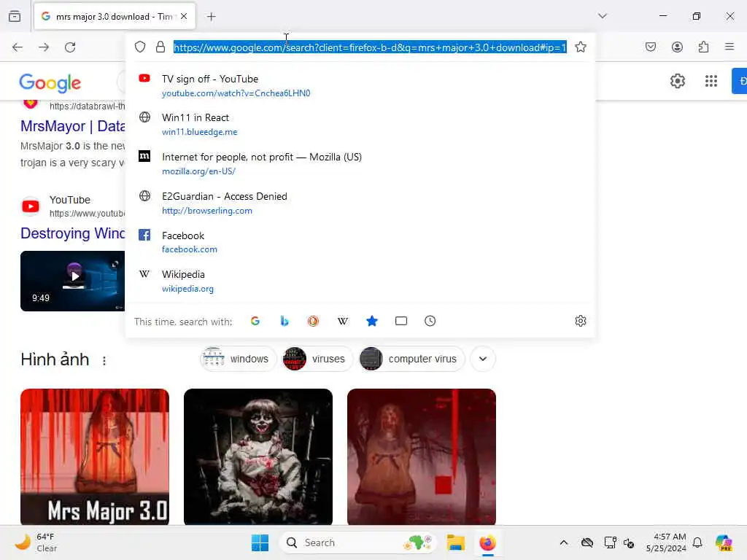Open the OneDrive cloud tray icon

587,542
